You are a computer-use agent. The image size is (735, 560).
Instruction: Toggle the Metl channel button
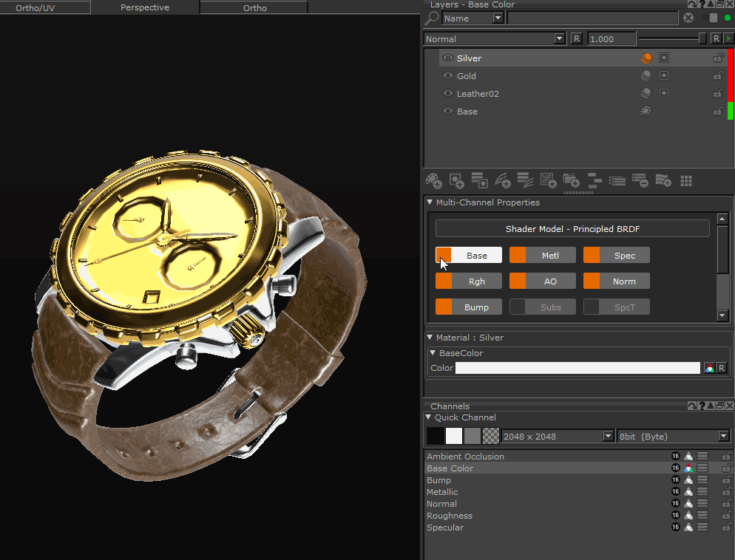pyautogui.click(x=543, y=256)
